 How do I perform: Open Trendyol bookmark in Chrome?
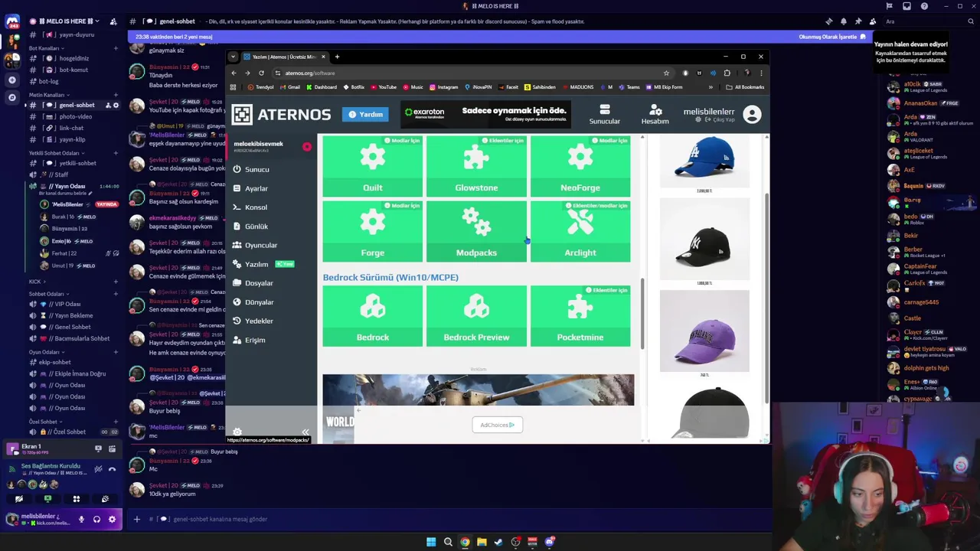pos(260,87)
